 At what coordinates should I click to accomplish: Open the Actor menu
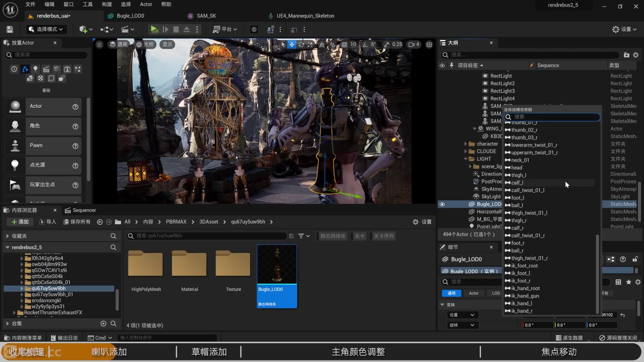pos(146,4)
